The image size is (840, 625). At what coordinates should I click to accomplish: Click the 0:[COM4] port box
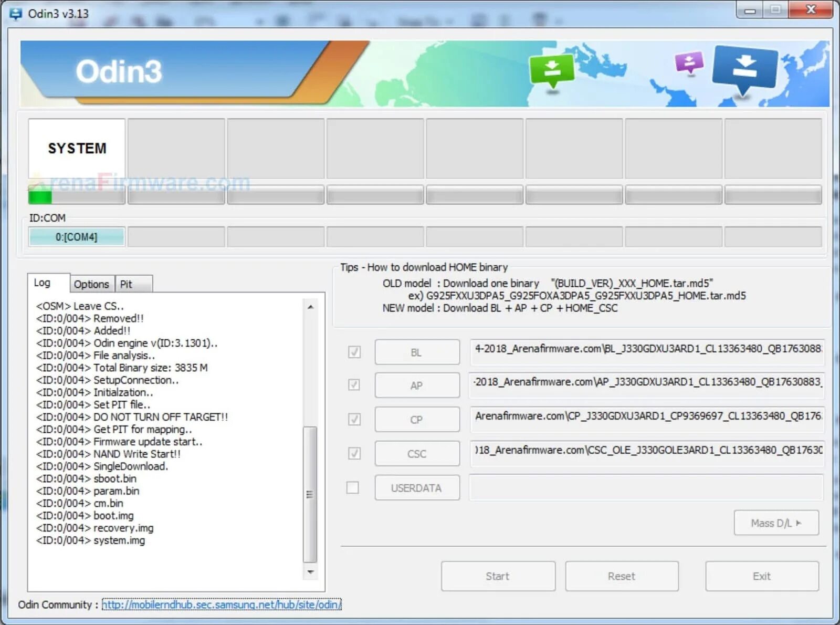[x=77, y=237]
